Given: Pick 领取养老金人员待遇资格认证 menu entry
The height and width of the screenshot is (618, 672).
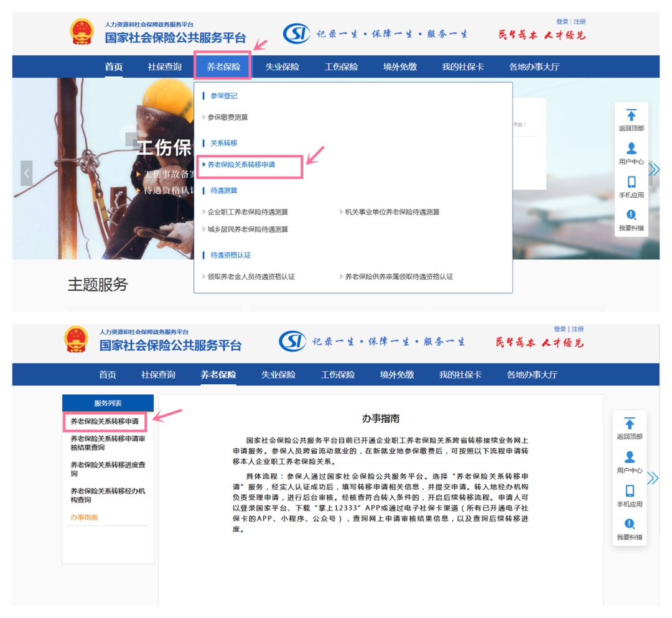Looking at the screenshot, I should pos(251,277).
